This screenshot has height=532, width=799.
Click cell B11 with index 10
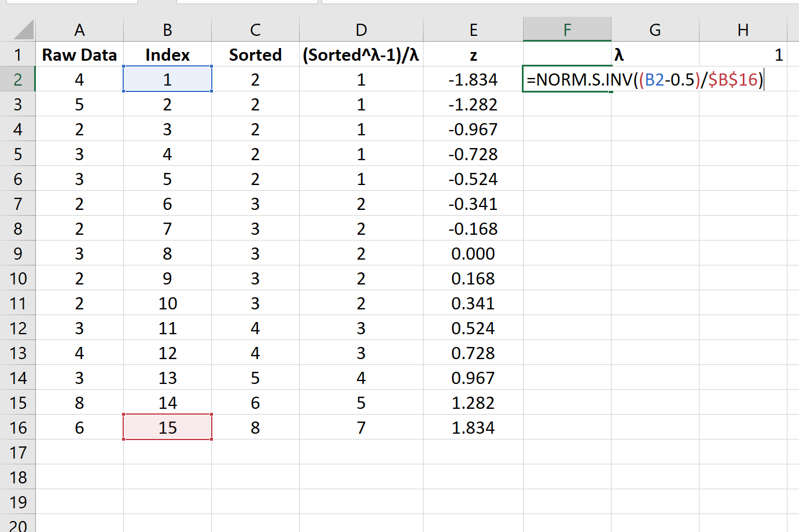pyautogui.click(x=167, y=303)
